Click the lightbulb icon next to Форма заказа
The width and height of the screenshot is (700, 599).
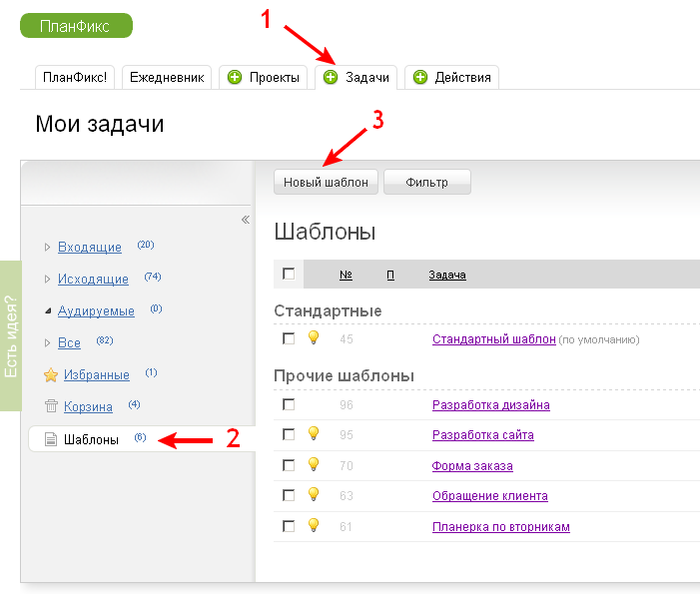click(x=314, y=464)
